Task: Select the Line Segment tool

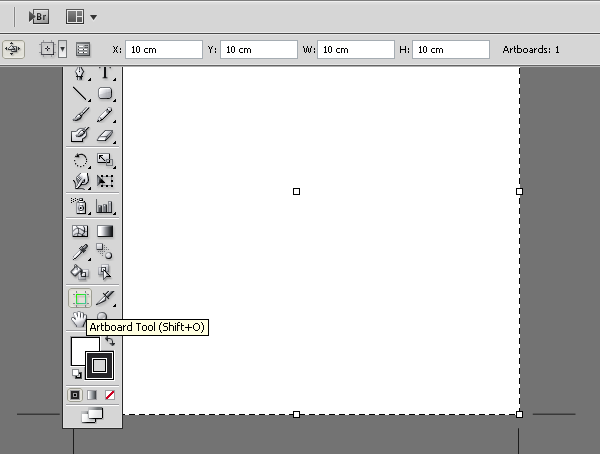Action: tap(80, 94)
